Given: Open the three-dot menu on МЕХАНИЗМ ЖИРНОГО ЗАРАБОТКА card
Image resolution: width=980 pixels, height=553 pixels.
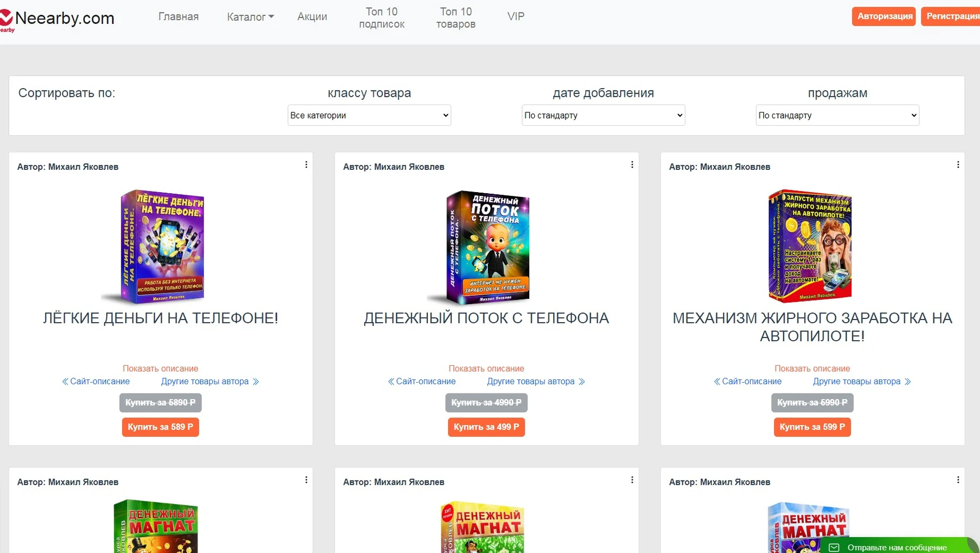Looking at the screenshot, I should [x=958, y=164].
